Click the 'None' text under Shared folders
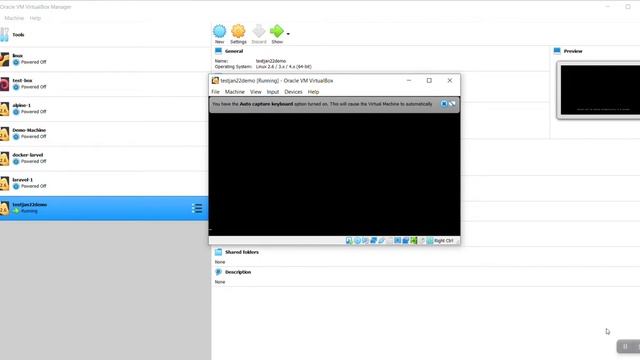The image size is (640, 360). [x=220, y=262]
